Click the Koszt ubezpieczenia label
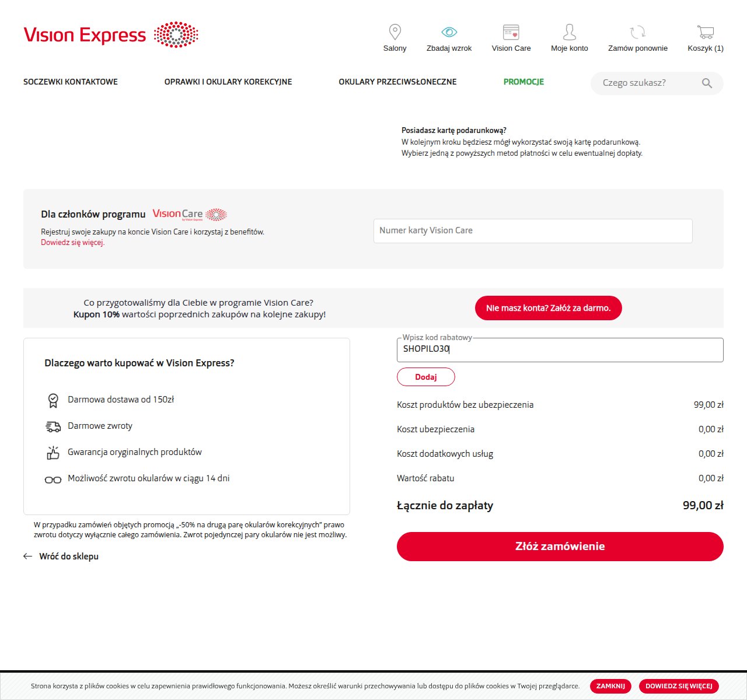Viewport: 747px width, 700px height. [x=436, y=429]
